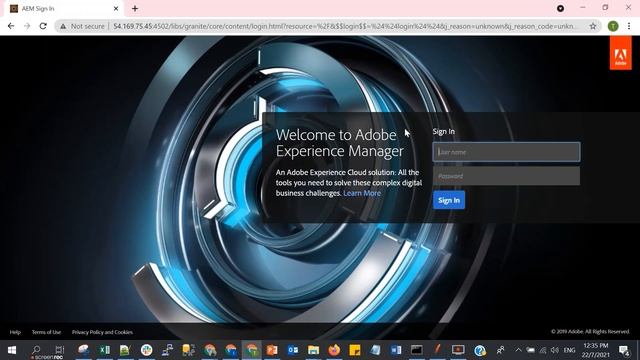Open Word from the taskbar
This screenshot has width=640, height=360.
point(396,350)
